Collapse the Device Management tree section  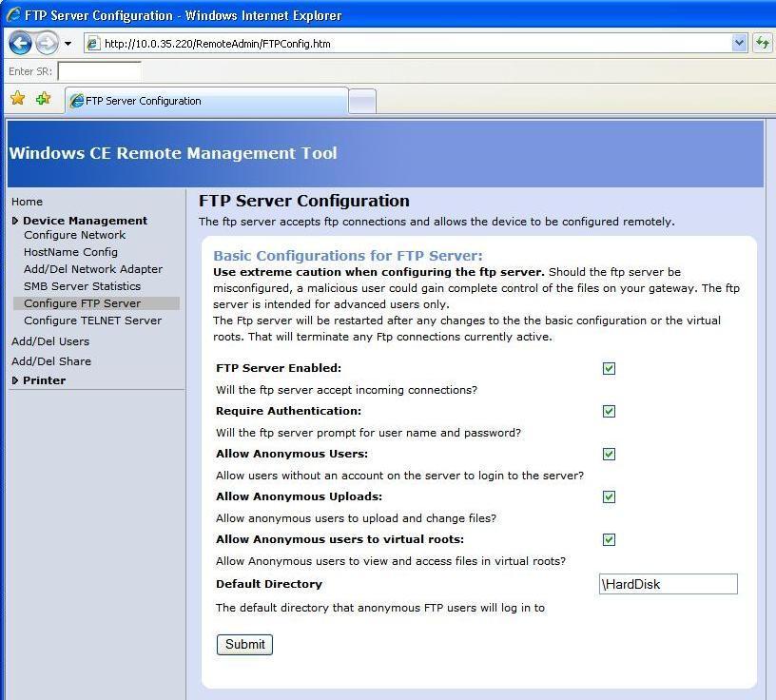point(15,221)
